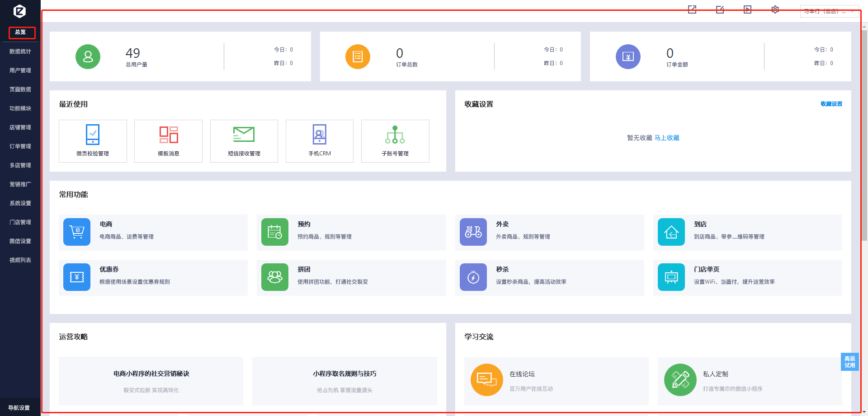
Task: Click the 秒杀 flash sale icon
Action: 473,277
